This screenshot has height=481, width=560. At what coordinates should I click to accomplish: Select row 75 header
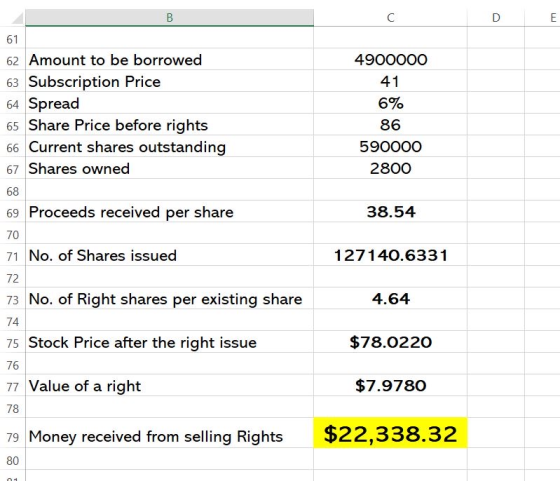click(12, 343)
